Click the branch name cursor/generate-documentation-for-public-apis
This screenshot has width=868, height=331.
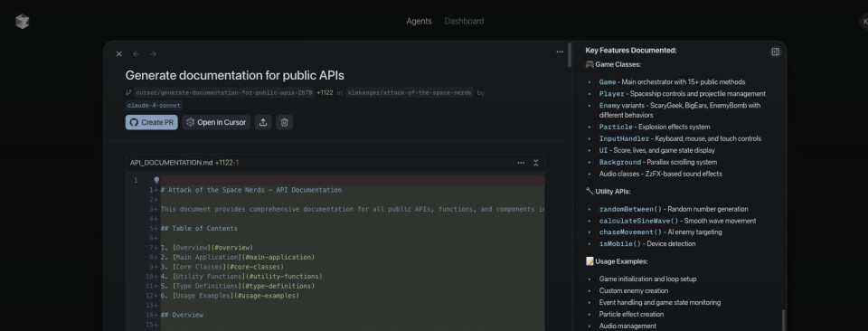tap(223, 93)
